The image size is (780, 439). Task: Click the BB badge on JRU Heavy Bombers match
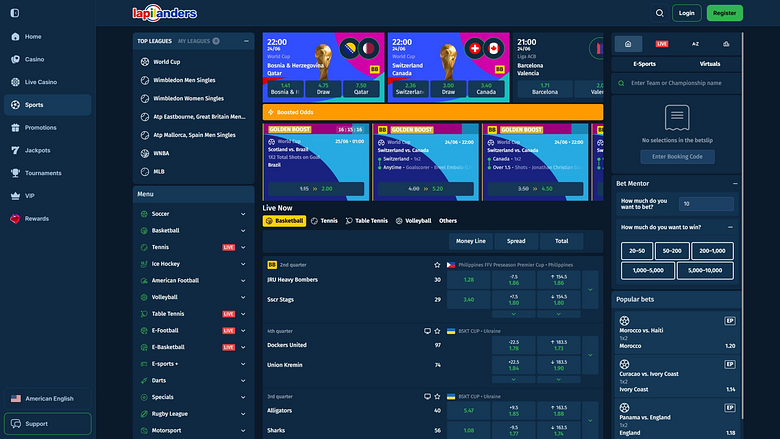272,265
